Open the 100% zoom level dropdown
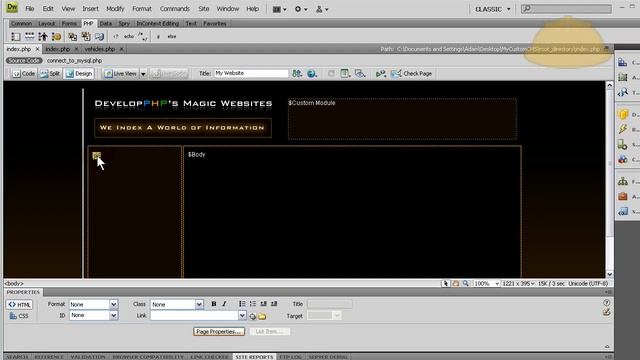The width and height of the screenshot is (640, 360). coord(487,283)
